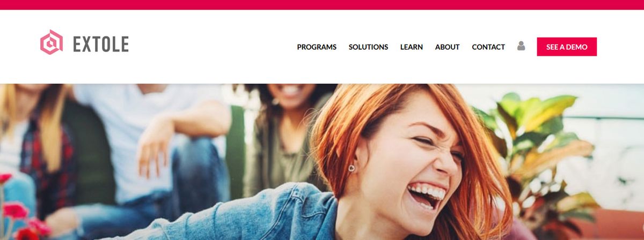Click the SEE A DEMO button
The height and width of the screenshot is (240, 644).
point(567,47)
